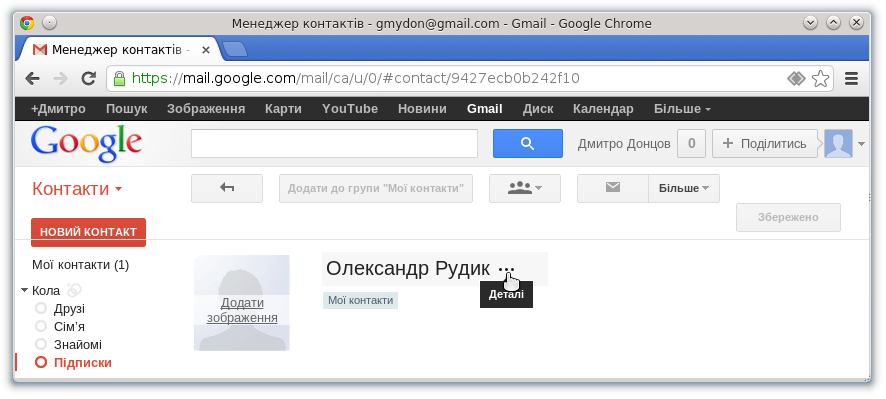Screen dimensions: 886x399
Task: Click the Chrome back arrow
Action: click(33, 78)
